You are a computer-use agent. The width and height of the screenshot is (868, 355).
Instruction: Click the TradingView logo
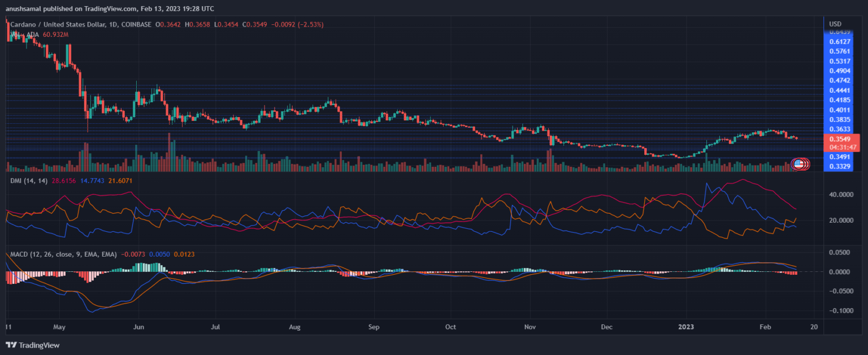click(x=32, y=345)
